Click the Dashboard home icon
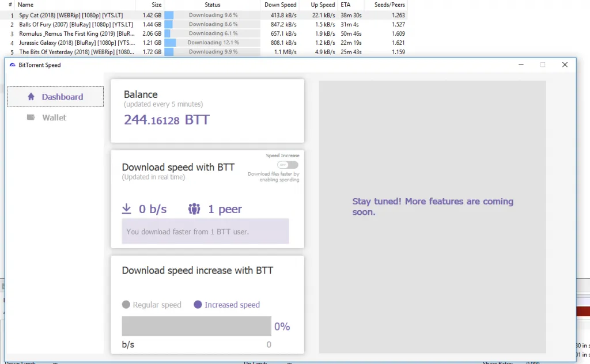 coord(31,97)
